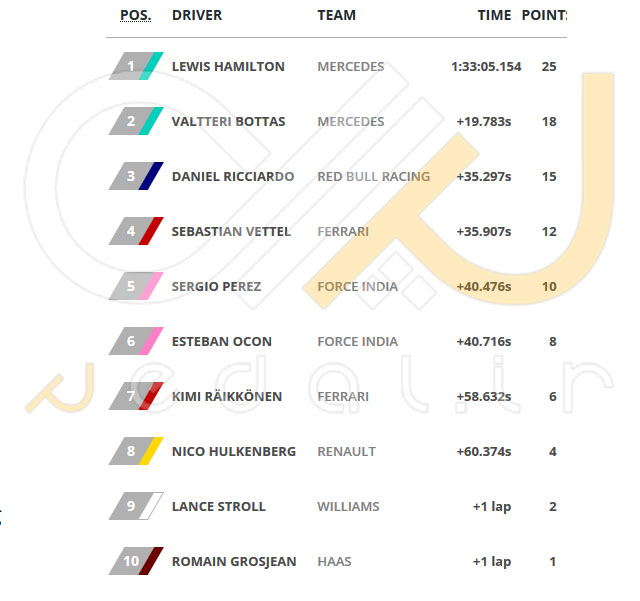Open Lewis Hamilton driver link
This screenshot has width=640, height=601.
tap(228, 67)
